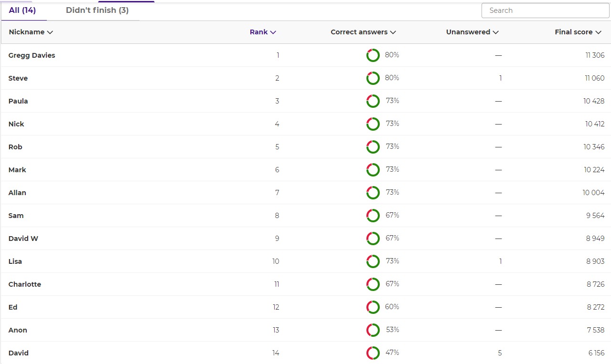This screenshot has width=611, height=364.
Task: Click Ed's accuracy ring icon
Action: pos(373,307)
